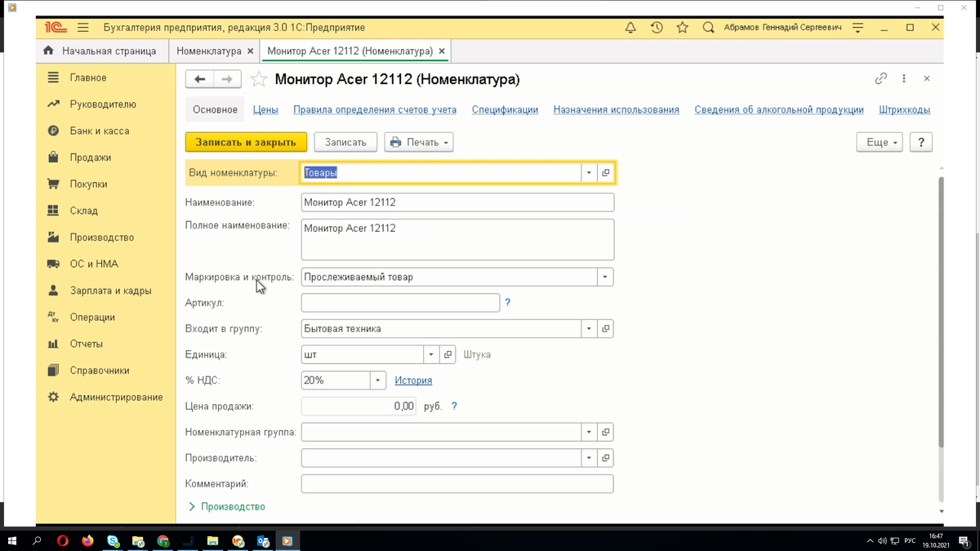Open Вид номенклатуры dropdown arrow
980x551 pixels.
point(589,173)
